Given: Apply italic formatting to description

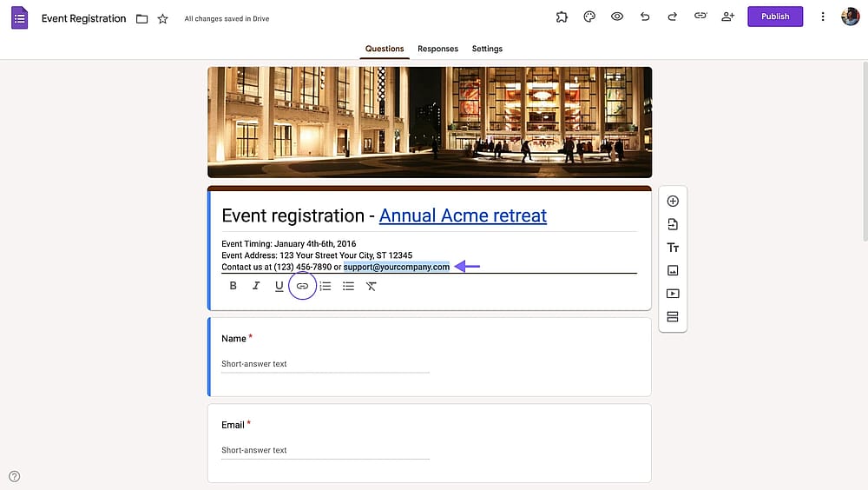Looking at the screenshot, I should pyautogui.click(x=256, y=286).
